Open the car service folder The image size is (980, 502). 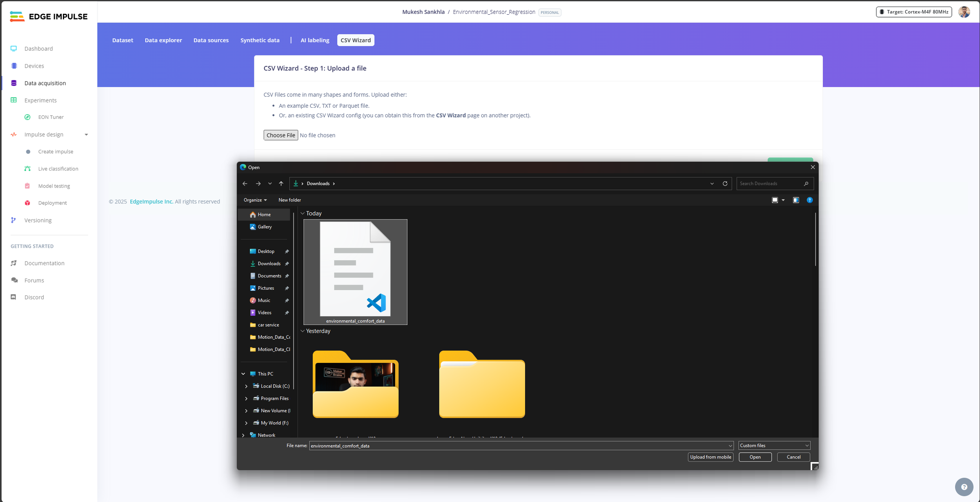coord(268,324)
